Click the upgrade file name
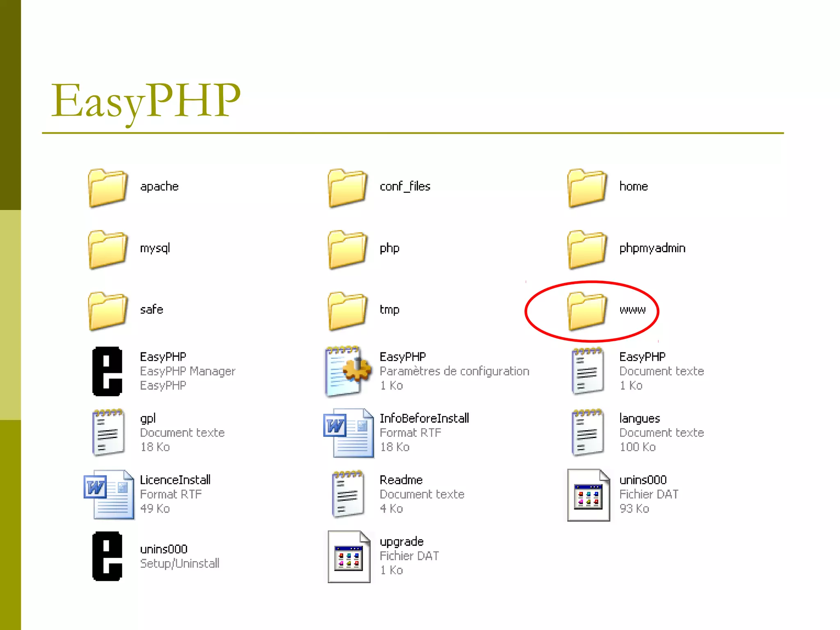Viewport: 840px width, 630px height. pyautogui.click(x=401, y=542)
